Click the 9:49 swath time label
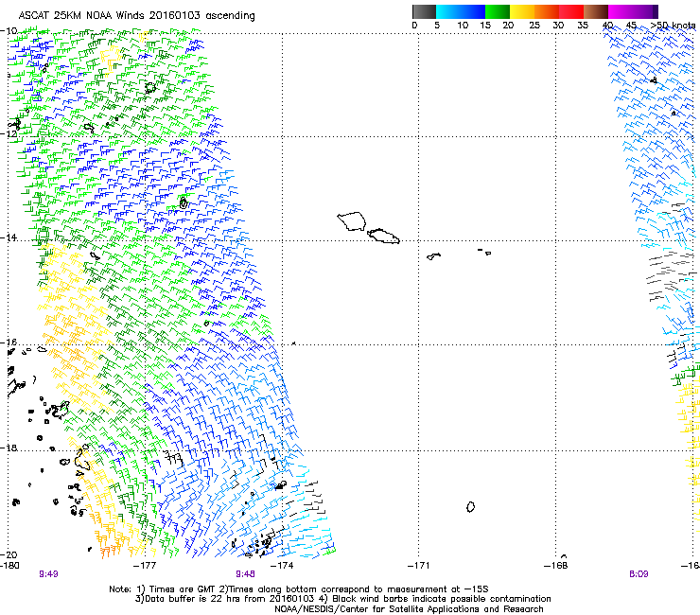700x615 pixels. (48, 574)
